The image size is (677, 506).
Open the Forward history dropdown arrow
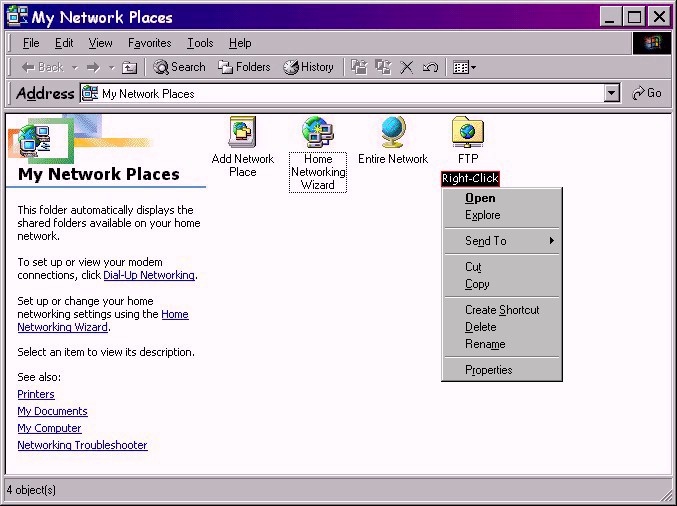112,68
